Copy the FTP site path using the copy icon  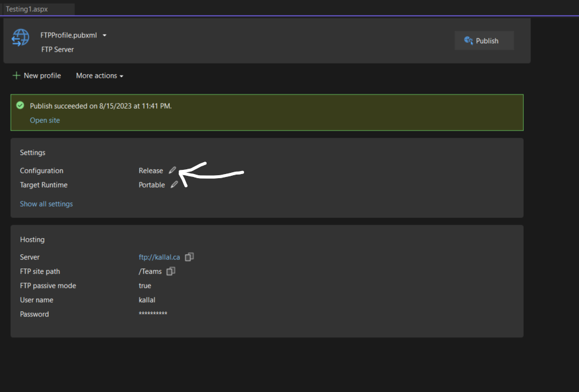[x=170, y=271]
